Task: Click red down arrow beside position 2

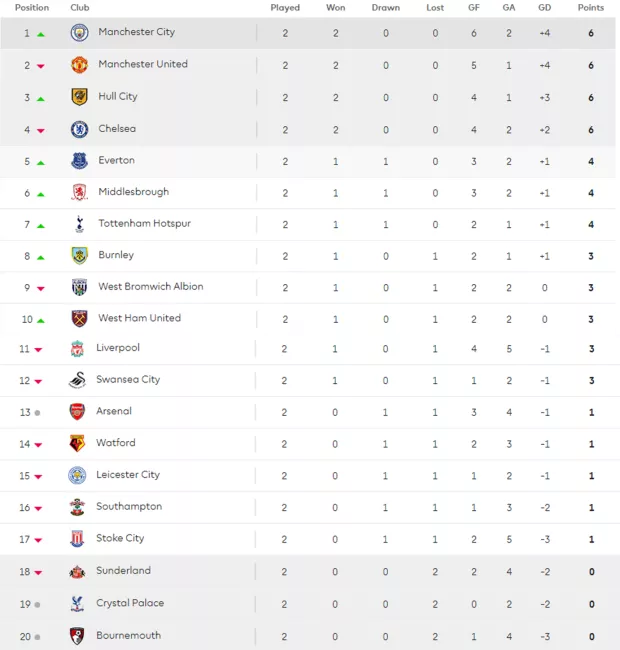Action: coord(41,66)
